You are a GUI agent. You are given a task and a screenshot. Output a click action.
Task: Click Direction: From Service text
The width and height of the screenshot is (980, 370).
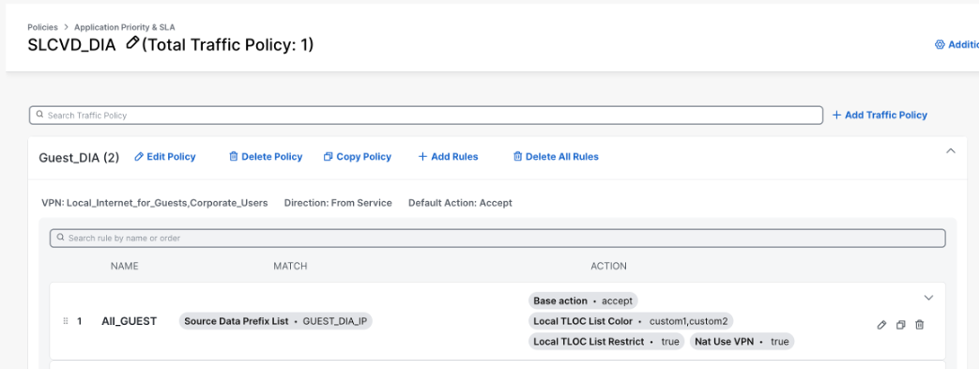click(x=338, y=203)
